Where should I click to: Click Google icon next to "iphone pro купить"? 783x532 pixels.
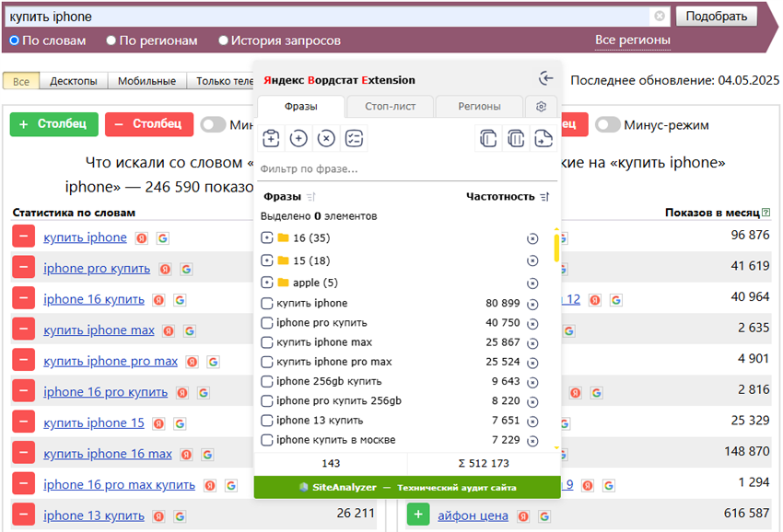click(186, 269)
